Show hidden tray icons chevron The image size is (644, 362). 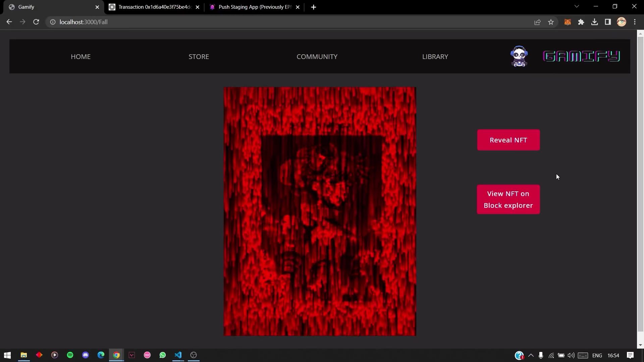coord(531,355)
